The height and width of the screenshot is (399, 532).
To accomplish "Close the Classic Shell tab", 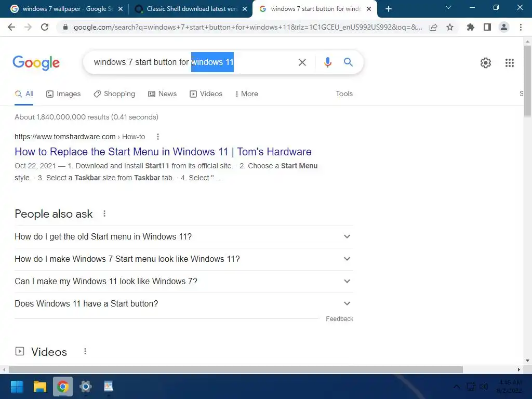I will 245,9.
